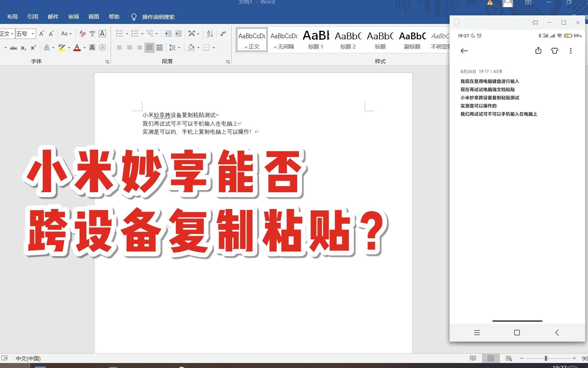Open Asian layout text options
The width and height of the screenshot is (588, 368).
[x=192, y=34]
